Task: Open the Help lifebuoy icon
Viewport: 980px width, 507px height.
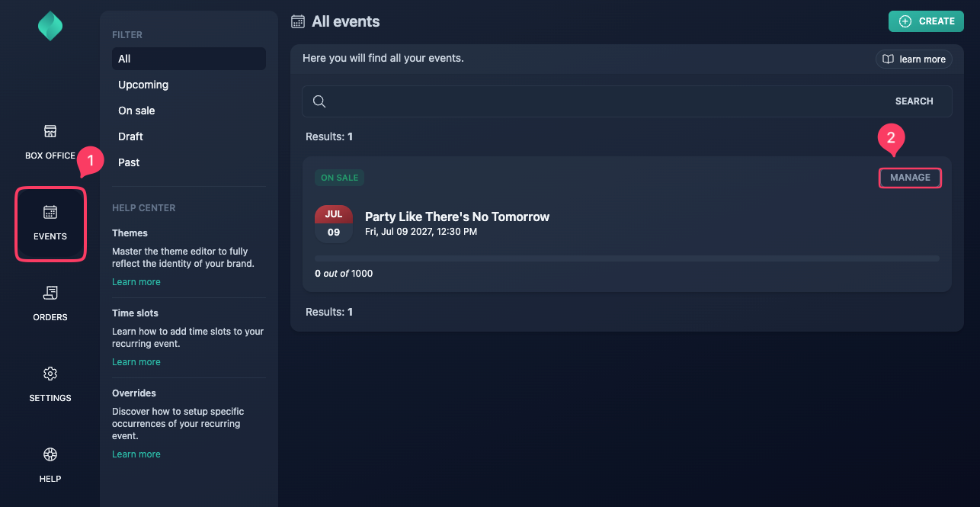Action: pyautogui.click(x=50, y=454)
